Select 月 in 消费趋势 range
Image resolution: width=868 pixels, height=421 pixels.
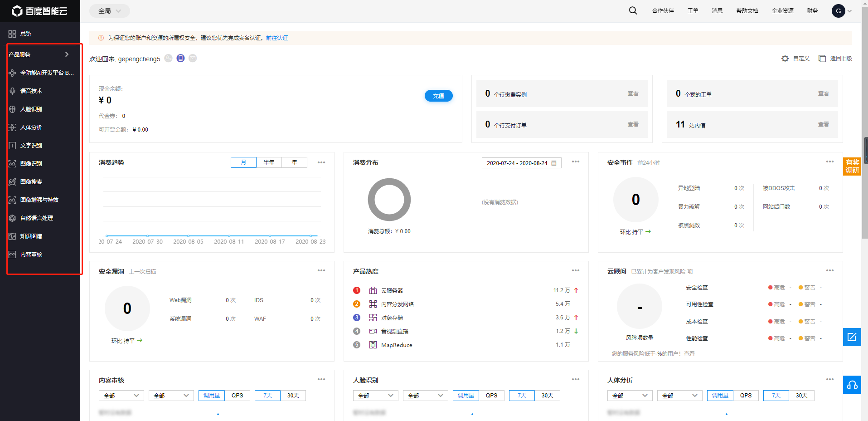click(243, 162)
